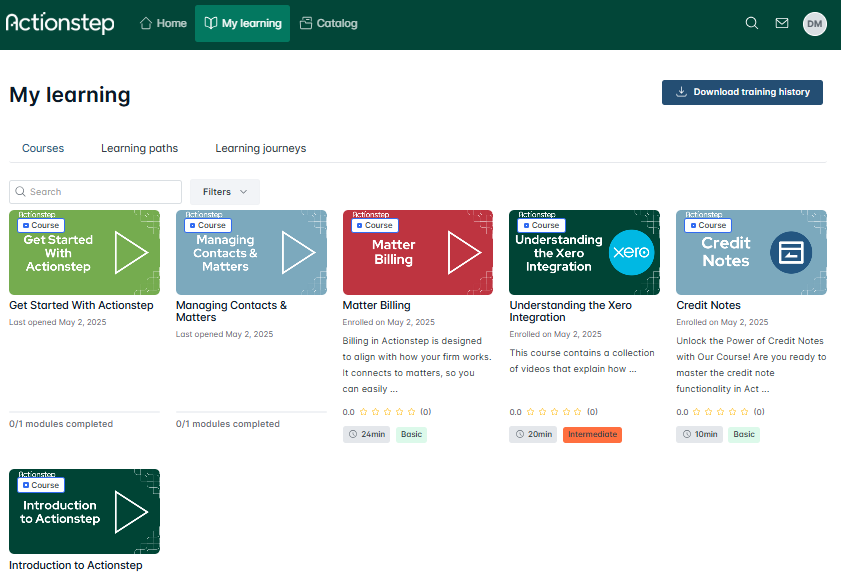Click the Course badge on Managing Contacts card
Screen dimensions: 841x574
(x=208, y=225)
